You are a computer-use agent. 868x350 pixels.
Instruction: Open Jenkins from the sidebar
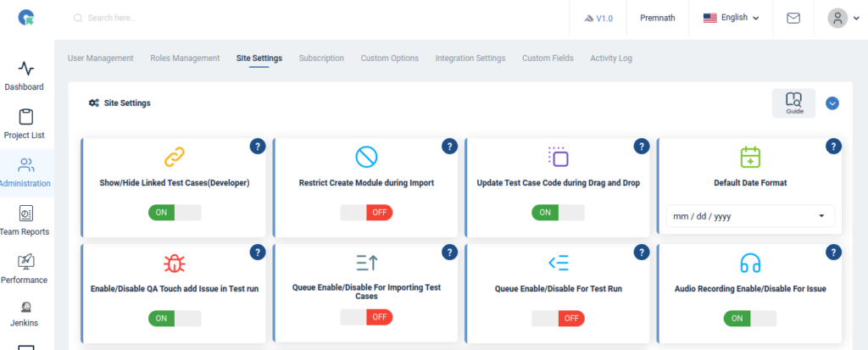click(x=25, y=314)
